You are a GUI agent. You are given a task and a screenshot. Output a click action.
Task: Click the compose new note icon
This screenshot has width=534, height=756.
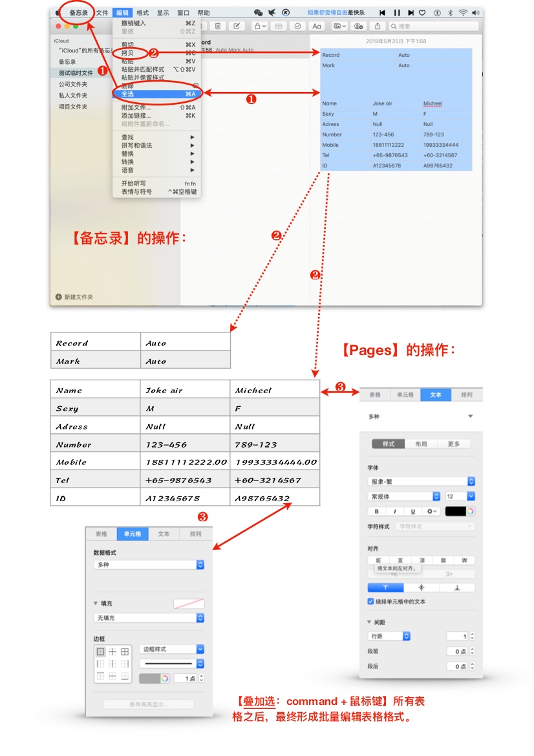[x=237, y=26]
